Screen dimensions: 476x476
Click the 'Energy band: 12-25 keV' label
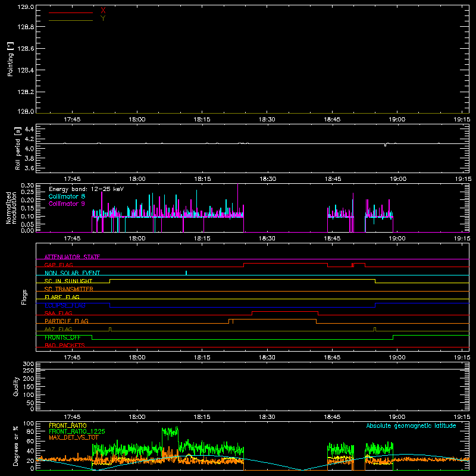[x=86, y=189]
